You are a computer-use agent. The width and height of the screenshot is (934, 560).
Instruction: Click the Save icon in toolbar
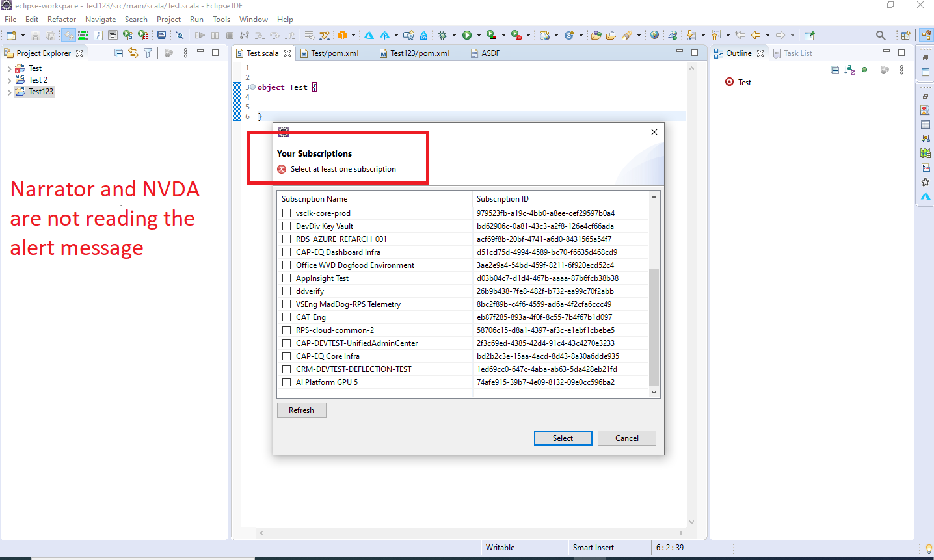(x=35, y=35)
